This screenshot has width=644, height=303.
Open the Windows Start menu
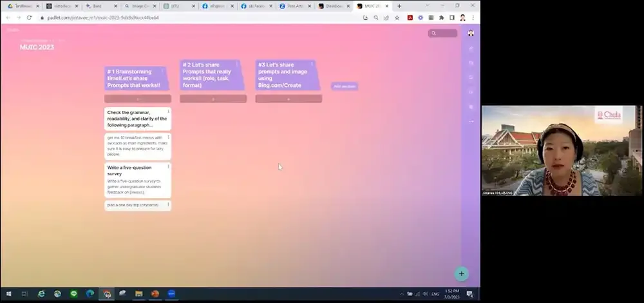[8, 294]
